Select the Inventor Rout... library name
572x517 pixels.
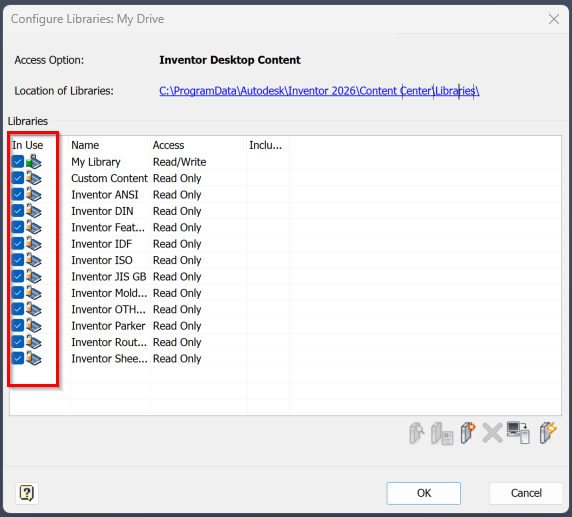coord(109,343)
